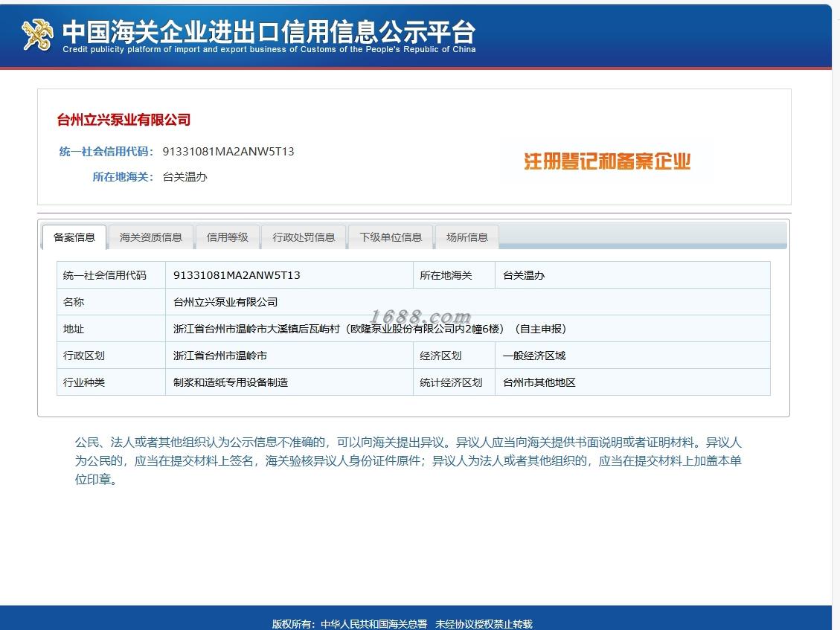Click the 台关温办 value in the header section
This screenshot has height=630, width=840.
click(185, 177)
